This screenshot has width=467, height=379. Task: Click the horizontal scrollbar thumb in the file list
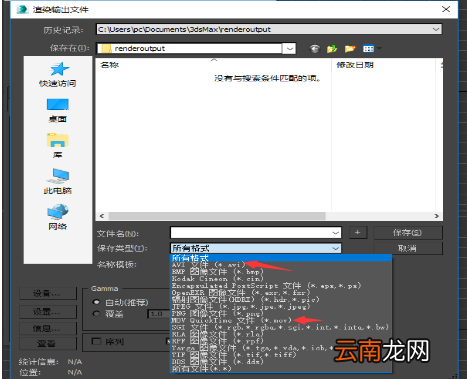[x=217, y=216]
